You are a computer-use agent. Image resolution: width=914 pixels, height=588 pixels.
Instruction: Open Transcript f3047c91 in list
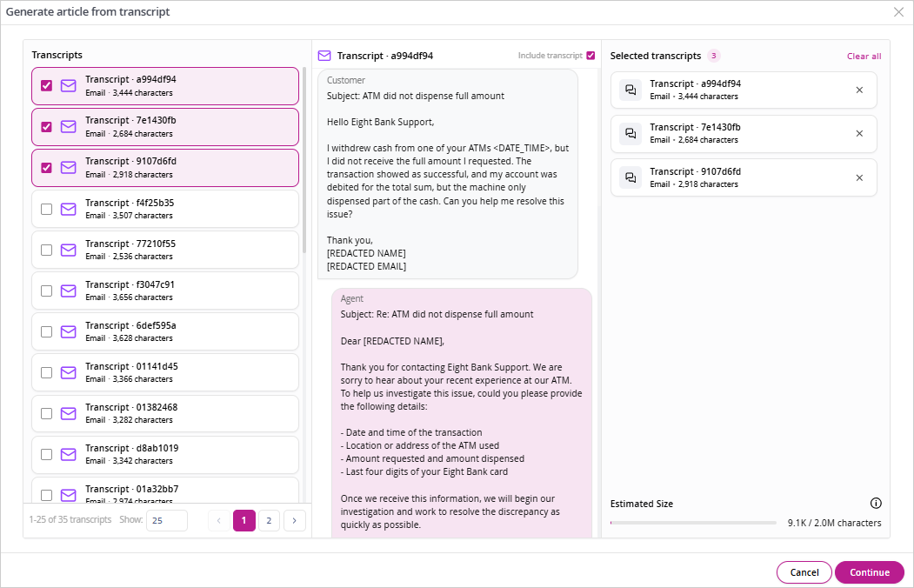pyautogui.click(x=165, y=291)
